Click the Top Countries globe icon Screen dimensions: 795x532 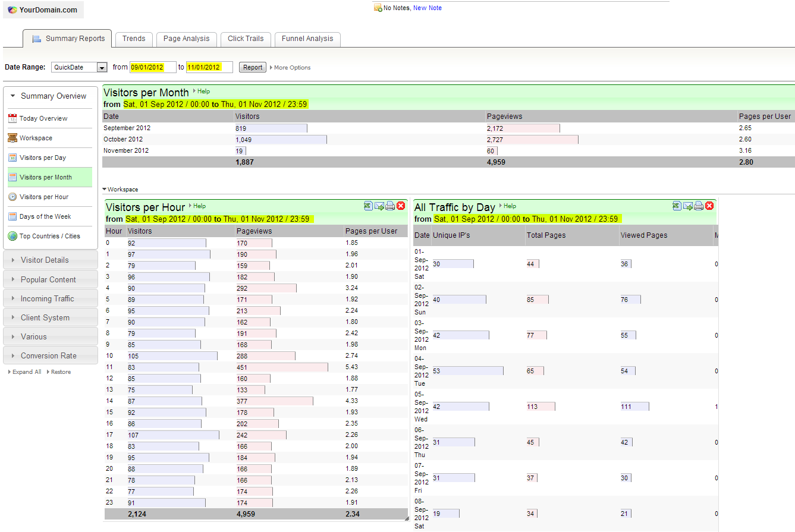12,236
